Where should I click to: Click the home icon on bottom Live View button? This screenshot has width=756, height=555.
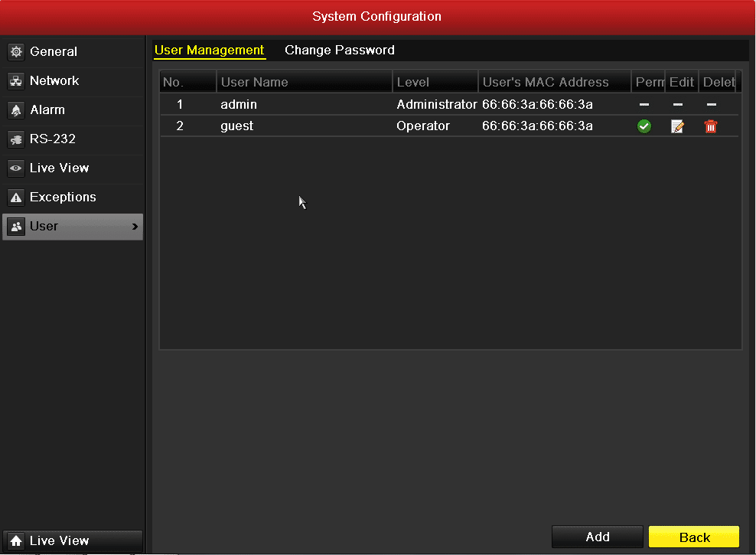tap(16, 540)
